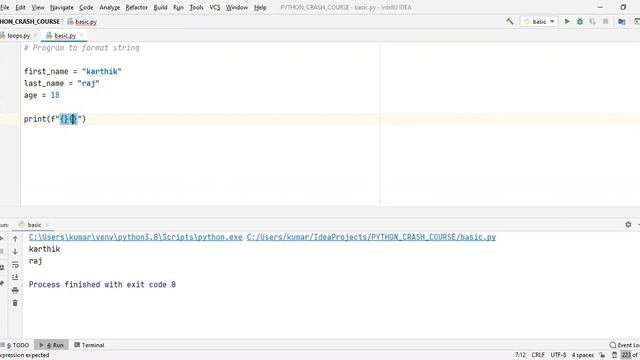The height and width of the screenshot is (360, 640).
Task: Open the Help menu
Action: [x=260, y=7]
